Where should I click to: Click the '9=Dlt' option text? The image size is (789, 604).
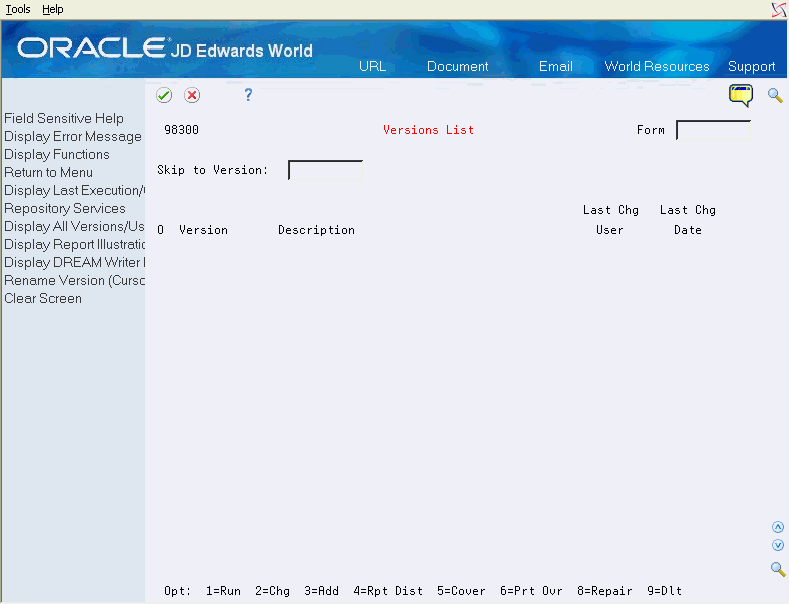point(665,591)
